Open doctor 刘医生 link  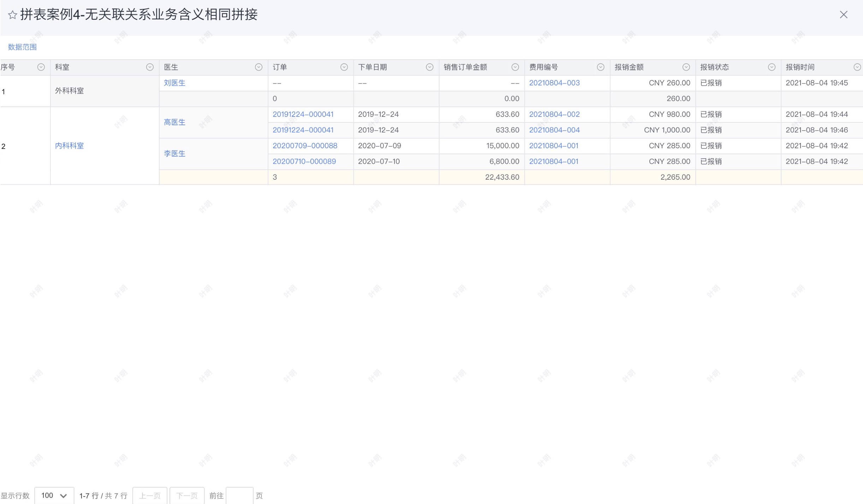pos(174,83)
